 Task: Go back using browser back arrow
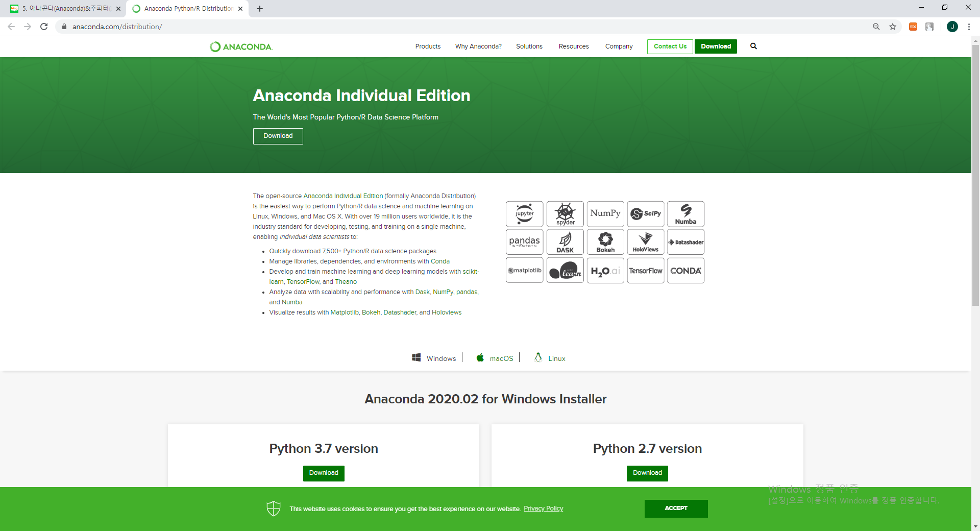coord(11,27)
